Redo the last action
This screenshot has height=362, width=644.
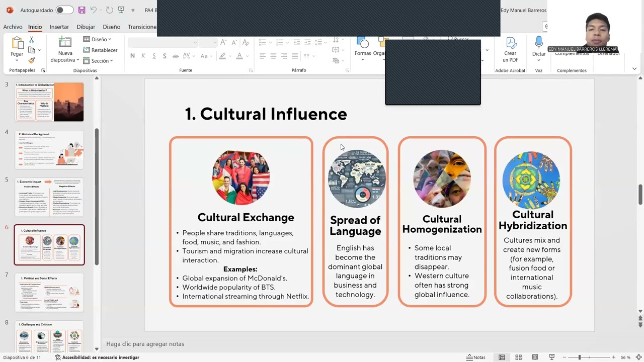point(109,10)
